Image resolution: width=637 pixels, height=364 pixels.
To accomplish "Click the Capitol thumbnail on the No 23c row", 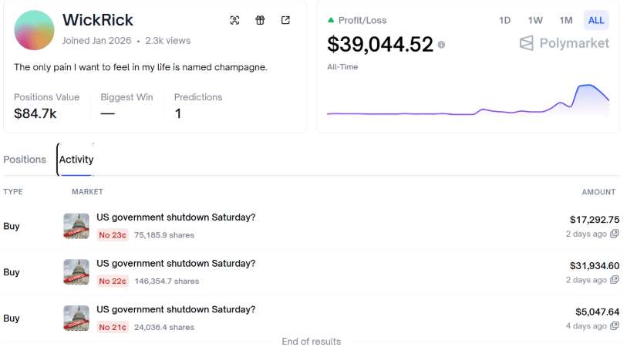I will [x=76, y=226].
